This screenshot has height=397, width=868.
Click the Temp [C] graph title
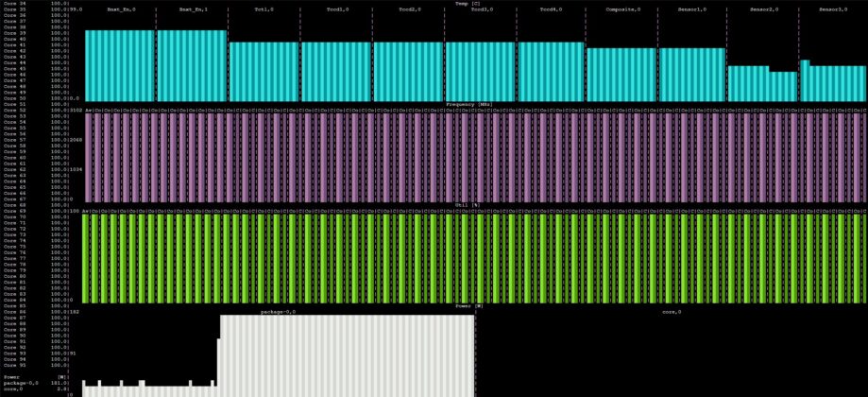[x=468, y=4]
